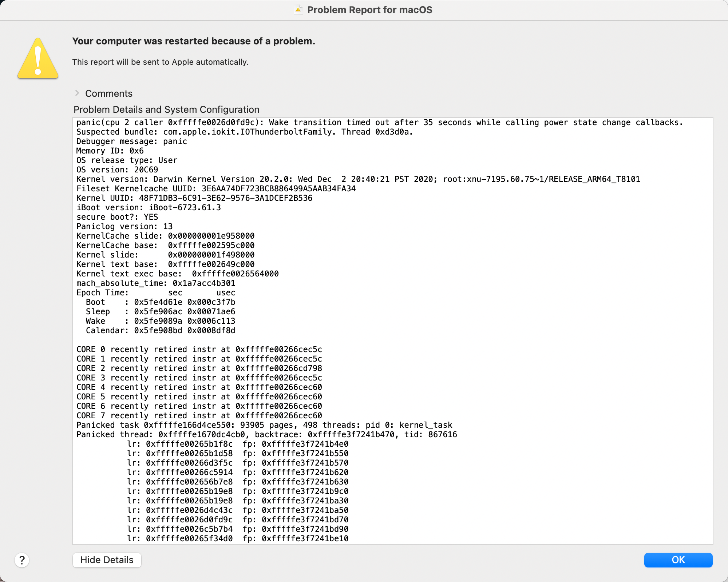Click the 'Kernel version: Darwin Kernel Version' line
Viewport: 728px width, 582px height.
pyautogui.click(x=358, y=179)
